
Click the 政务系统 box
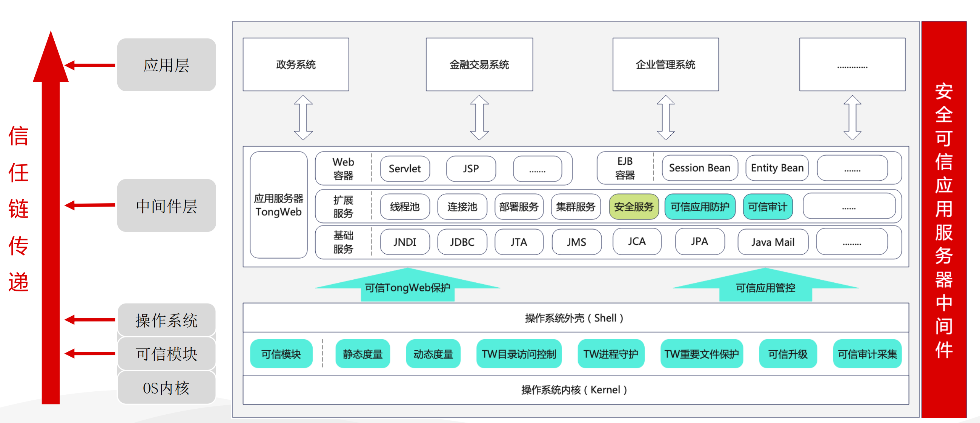(x=296, y=64)
